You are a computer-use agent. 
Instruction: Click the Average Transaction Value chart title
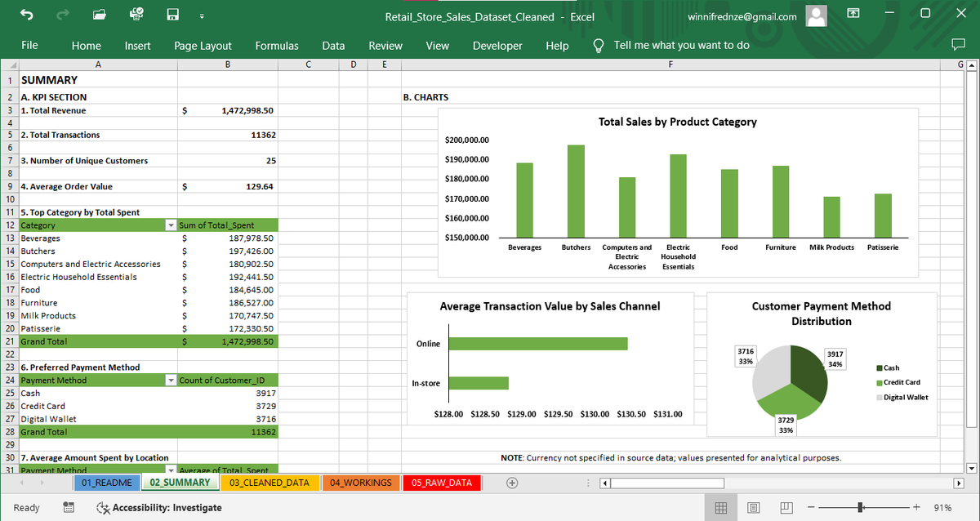click(550, 306)
